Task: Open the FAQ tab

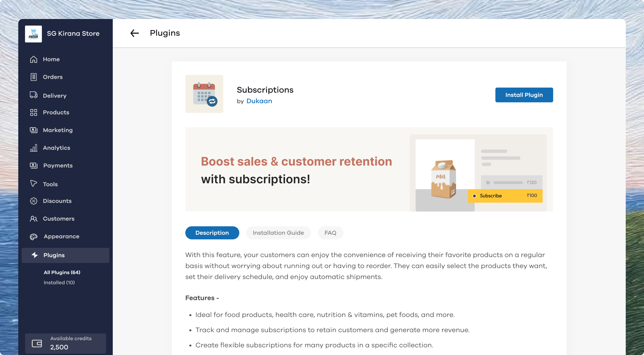Action: coord(330,233)
